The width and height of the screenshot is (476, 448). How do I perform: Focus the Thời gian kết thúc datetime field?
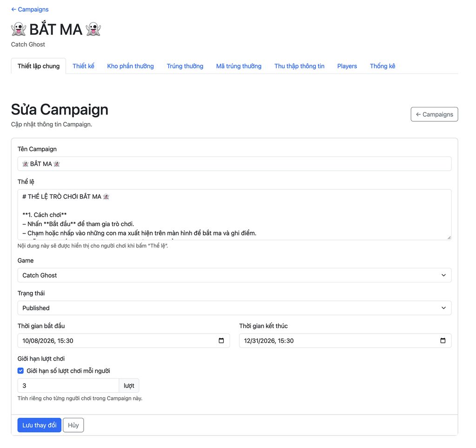pyautogui.click(x=345, y=341)
